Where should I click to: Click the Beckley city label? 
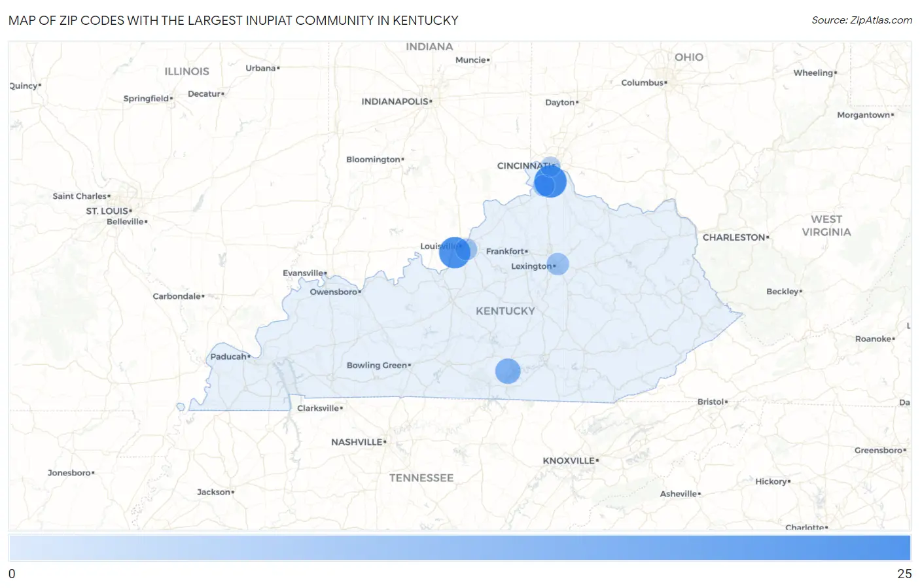point(783,292)
